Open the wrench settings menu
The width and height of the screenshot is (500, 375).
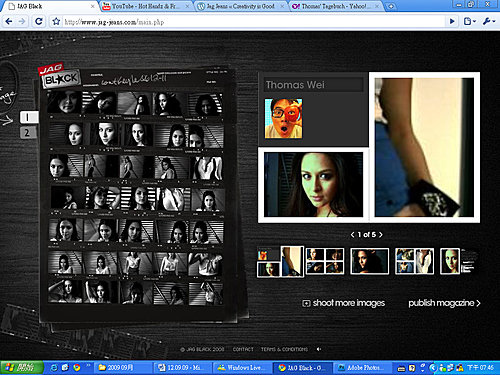click(489, 21)
